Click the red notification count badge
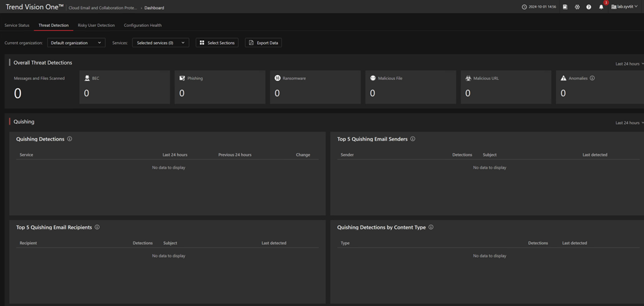 pos(606,3)
